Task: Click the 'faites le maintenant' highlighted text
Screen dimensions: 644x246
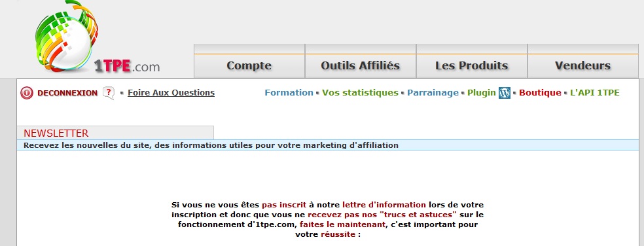Action: click(343, 224)
